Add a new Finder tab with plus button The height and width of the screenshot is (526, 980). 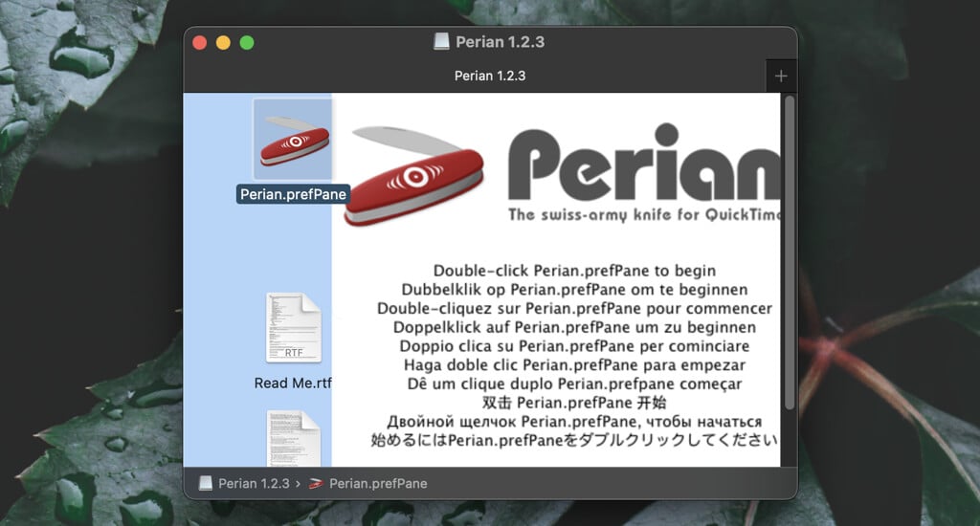(x=781, y=77)
